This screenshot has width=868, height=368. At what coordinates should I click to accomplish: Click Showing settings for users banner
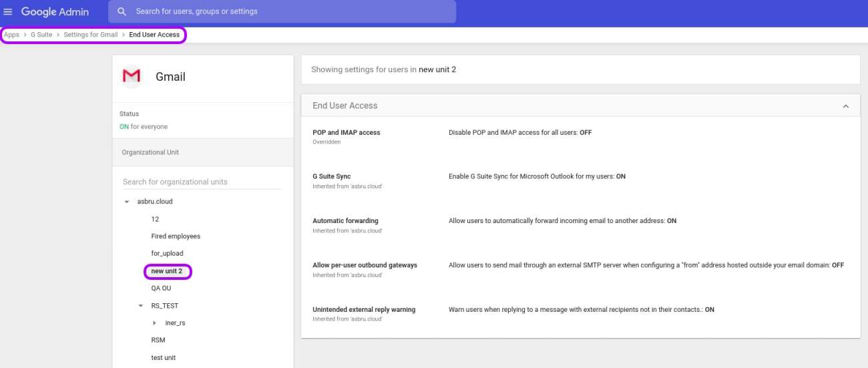point(581,69)
